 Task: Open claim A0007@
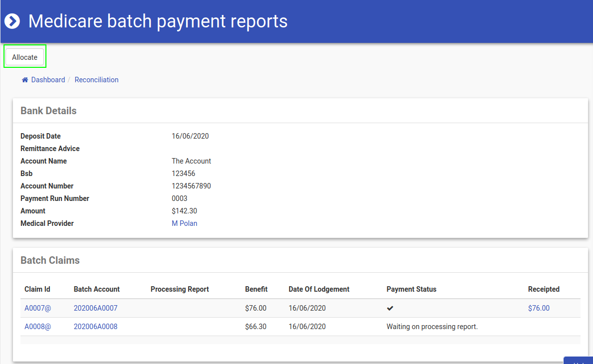pos(37,308)
